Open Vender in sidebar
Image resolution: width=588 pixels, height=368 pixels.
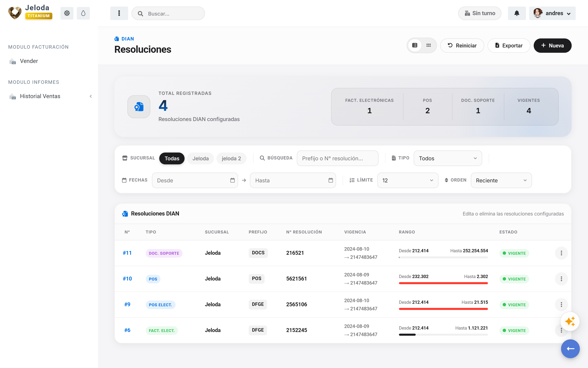click(x=29, y=61)
